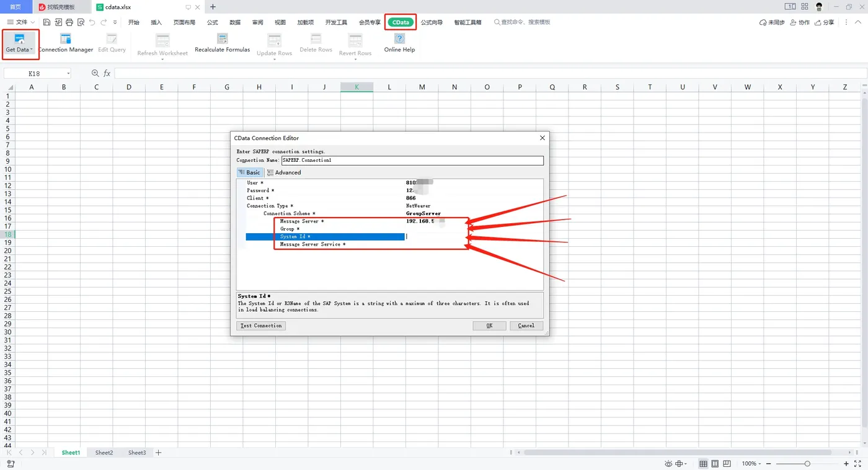Click the Redo arrow icon

[104, 22]
